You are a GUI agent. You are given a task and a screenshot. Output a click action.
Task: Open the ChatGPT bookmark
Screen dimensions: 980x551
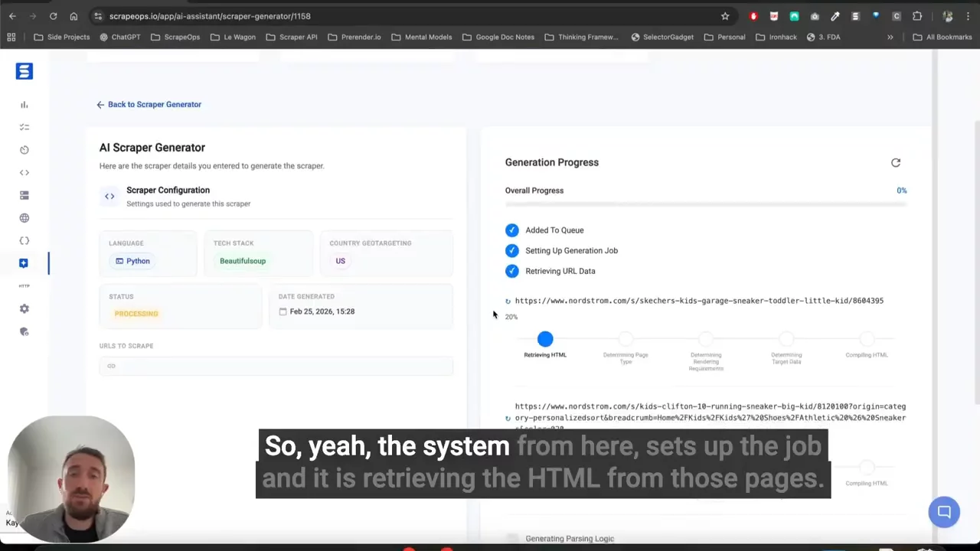click(120, 37)
